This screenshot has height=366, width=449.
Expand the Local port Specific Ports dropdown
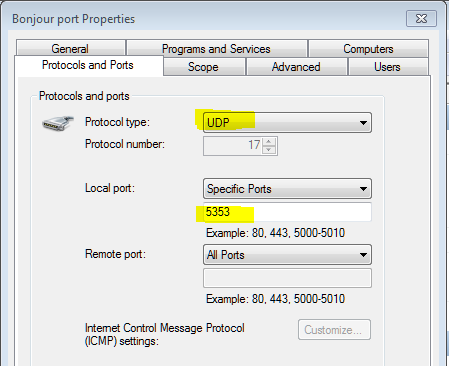tap(287, 189)
